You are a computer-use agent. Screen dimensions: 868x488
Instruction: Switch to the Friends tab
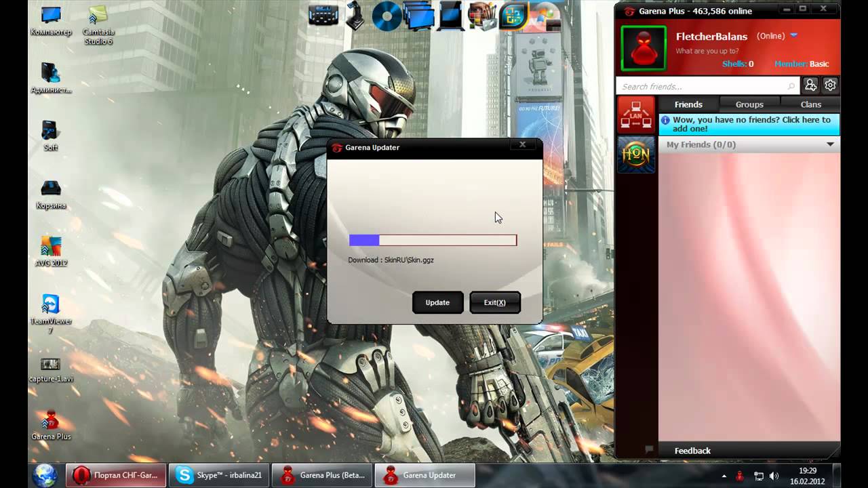click(x=688, y=104)
